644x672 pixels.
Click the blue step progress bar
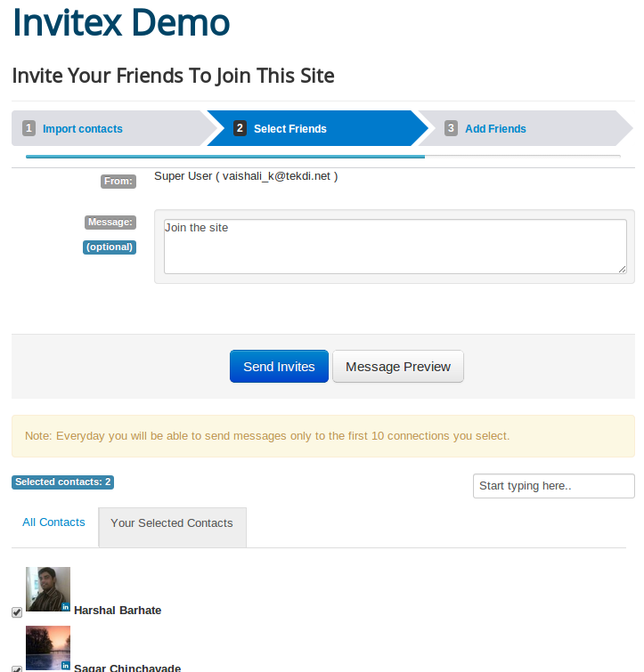pyautogui.click(x=224, y=157)
